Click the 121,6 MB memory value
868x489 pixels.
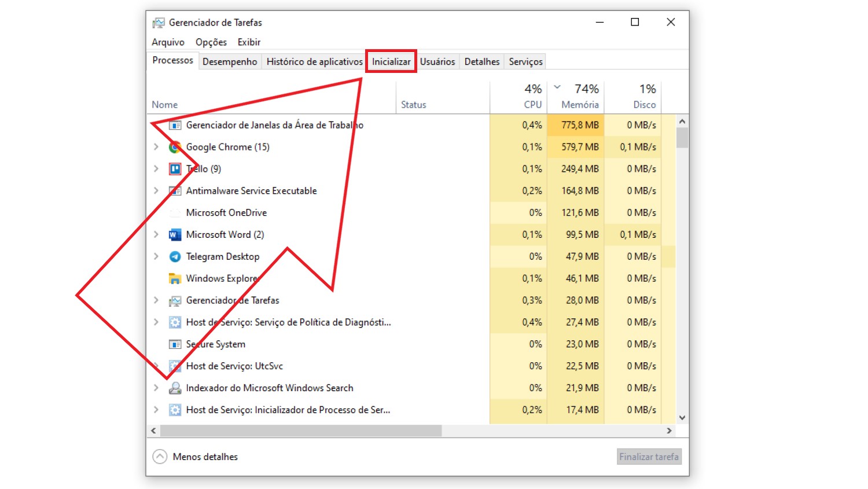(x=580, y=213)
